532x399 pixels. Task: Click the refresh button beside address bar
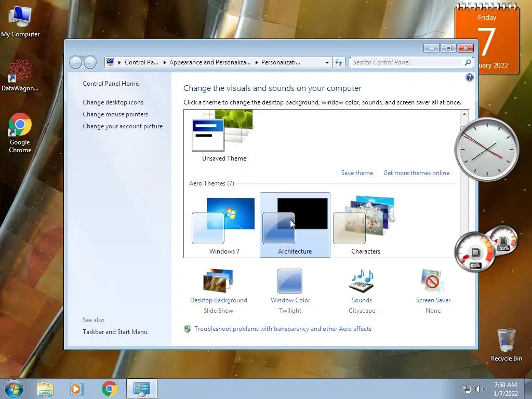(x=339, y=62)
